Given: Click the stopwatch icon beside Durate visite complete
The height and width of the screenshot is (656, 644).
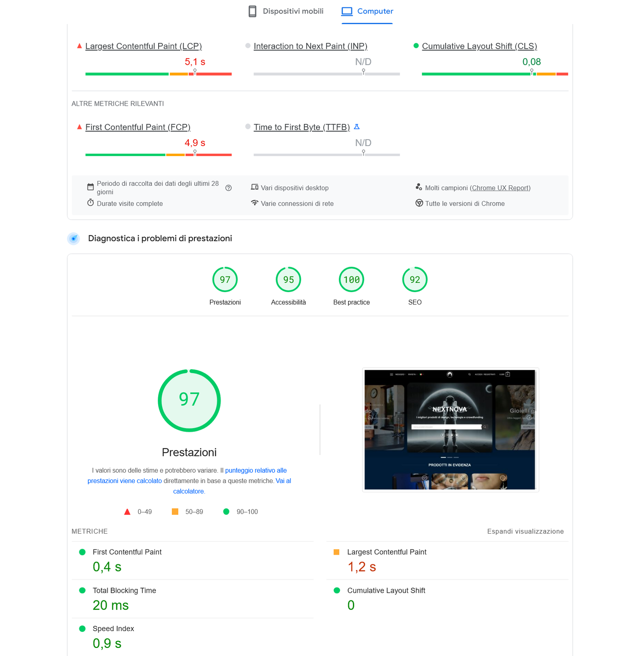Looking at the screenshot, I should (91, 203).
